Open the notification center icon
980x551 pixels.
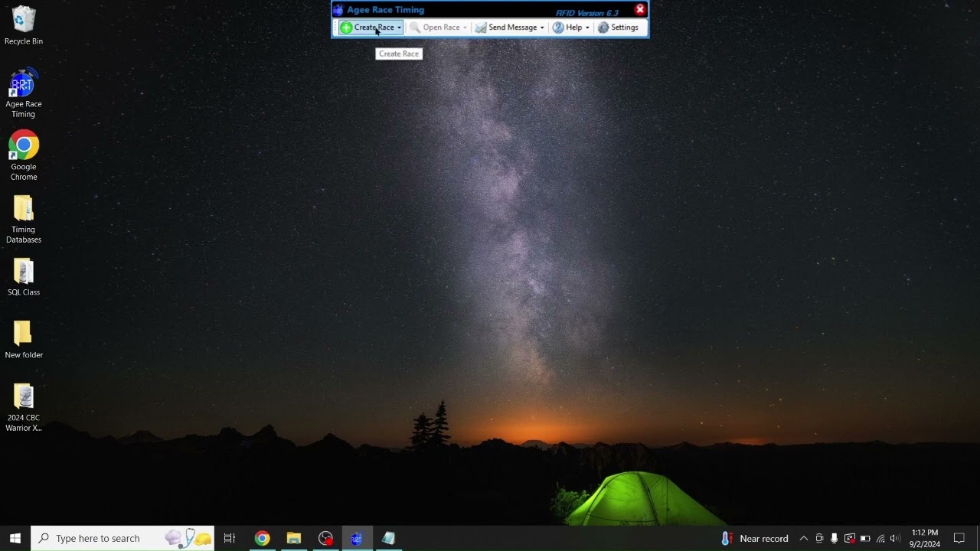pos(959,538)
